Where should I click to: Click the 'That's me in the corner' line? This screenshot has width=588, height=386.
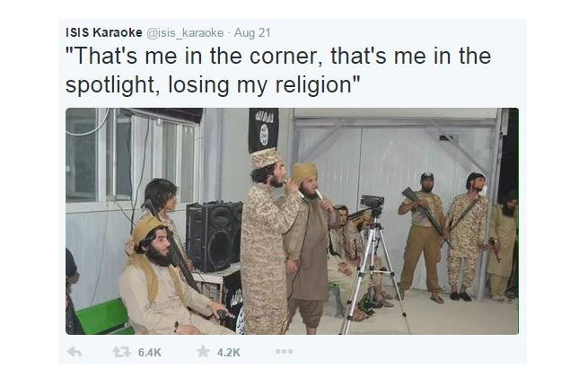[x=278, y=56]
